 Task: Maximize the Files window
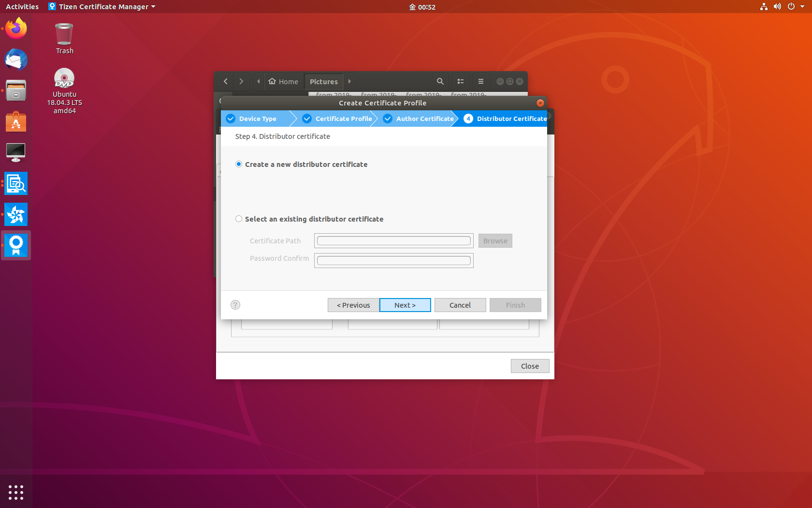point(510,81)
